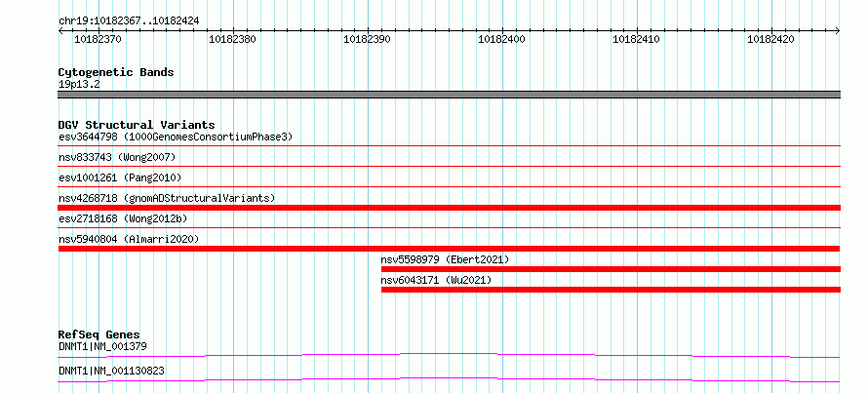
Task: Select variant esv1001261 (Pang2010)
Action: point(120,177)
